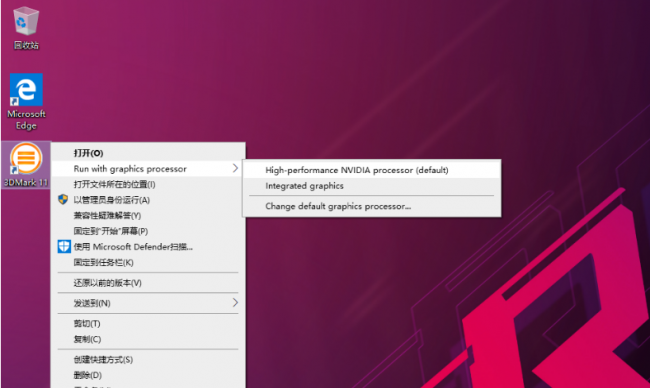
Task: Click the admin shield icon in context menu
Action: pyautogui.click(x=63, y=199)
